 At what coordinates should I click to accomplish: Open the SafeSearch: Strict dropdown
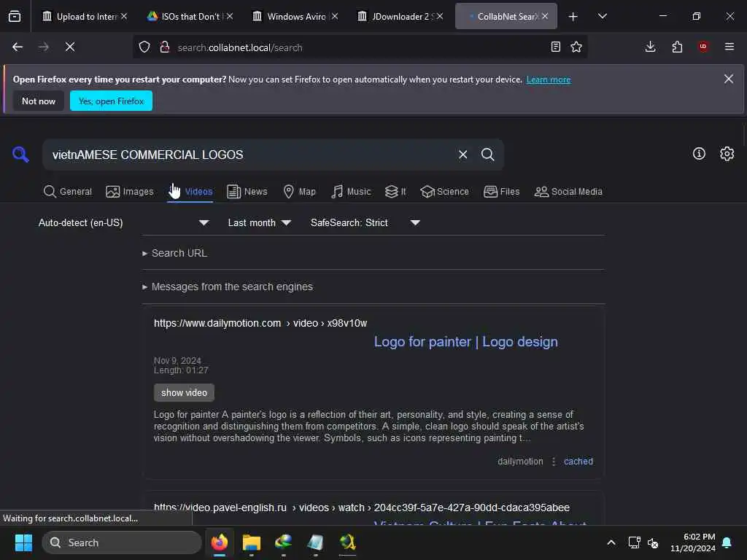365,223
